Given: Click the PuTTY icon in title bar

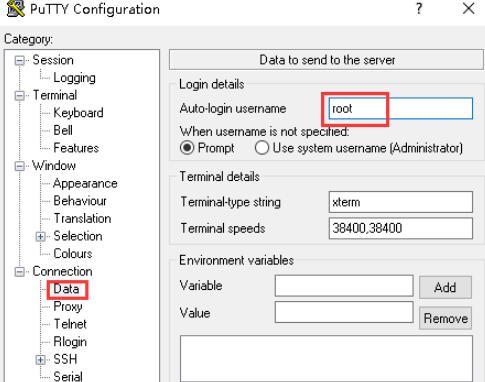Looking at the screenshot, I should (16, 9).
